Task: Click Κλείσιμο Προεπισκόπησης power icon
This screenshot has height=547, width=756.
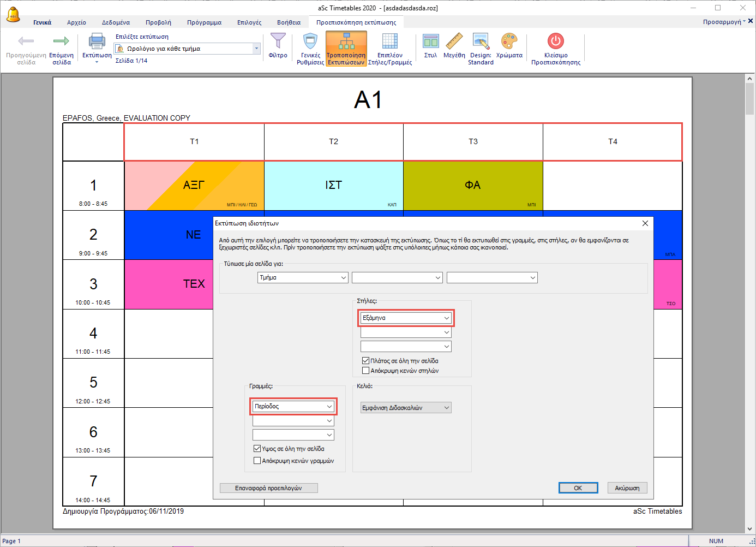Action: tap(555, 42)
